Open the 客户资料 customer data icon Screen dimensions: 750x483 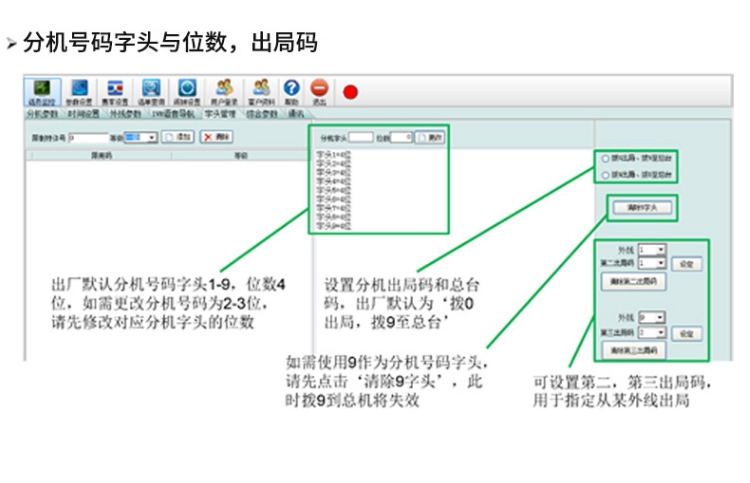tap(261, 90)
